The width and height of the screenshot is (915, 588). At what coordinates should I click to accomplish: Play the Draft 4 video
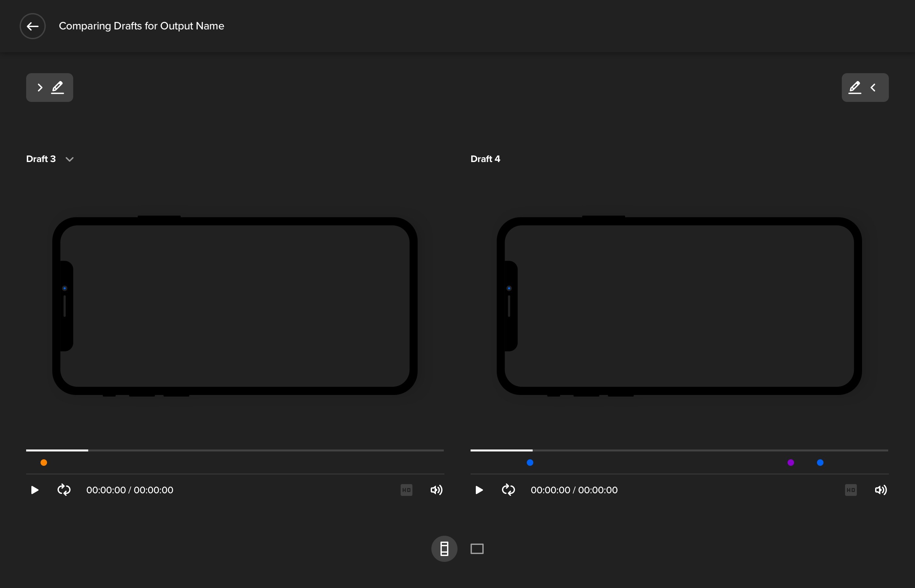click(x=479, y=490)
